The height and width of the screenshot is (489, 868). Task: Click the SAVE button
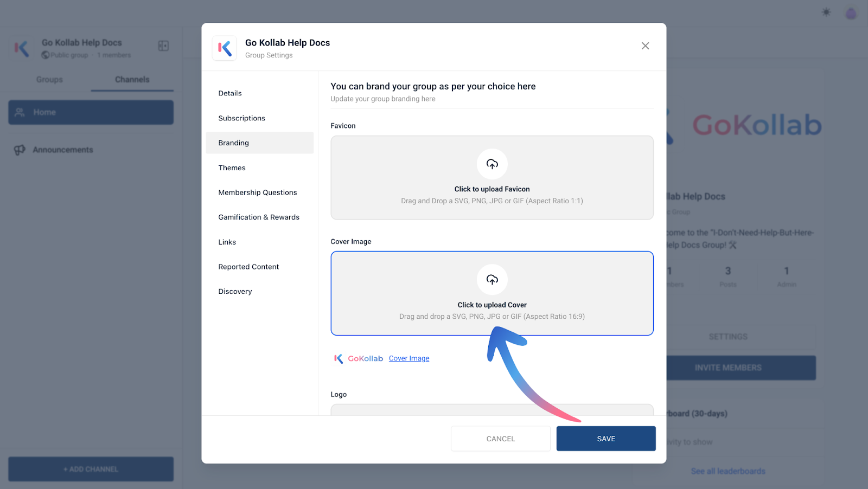(606, 439)
